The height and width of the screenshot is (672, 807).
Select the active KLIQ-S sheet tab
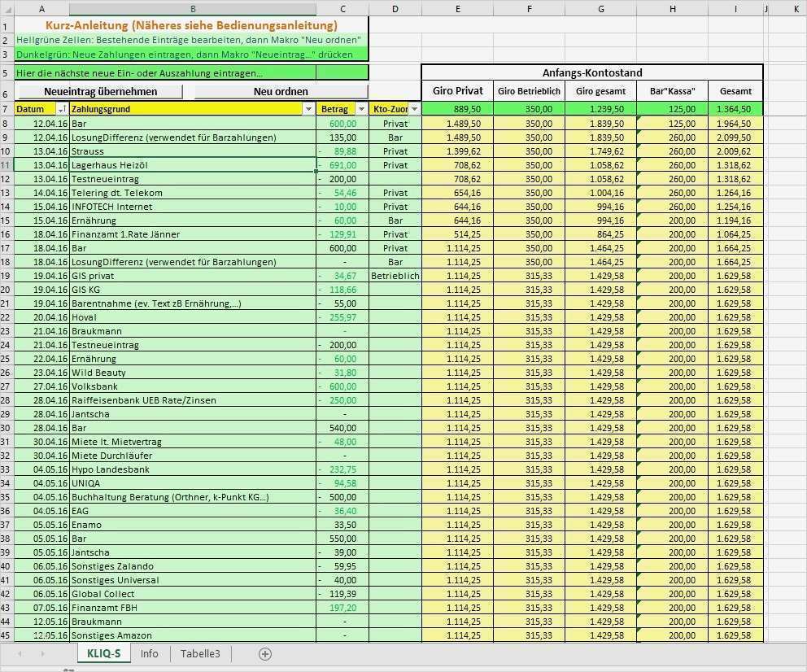click(103, 653)
